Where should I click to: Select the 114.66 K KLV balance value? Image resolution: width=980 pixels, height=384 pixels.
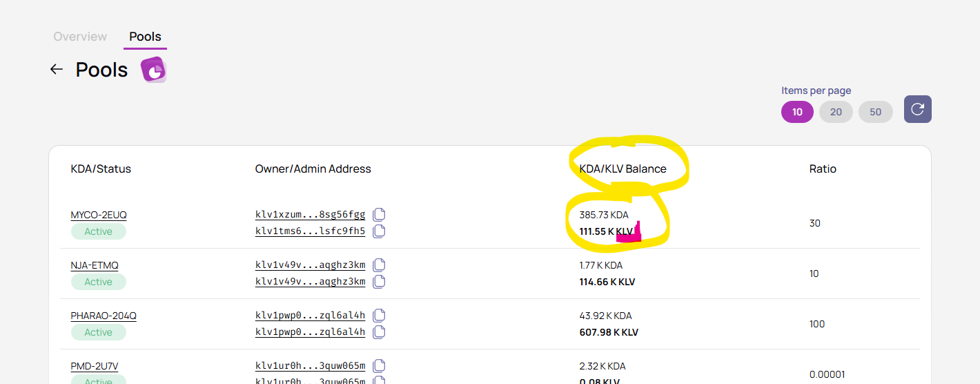click(x=607, y=282)
